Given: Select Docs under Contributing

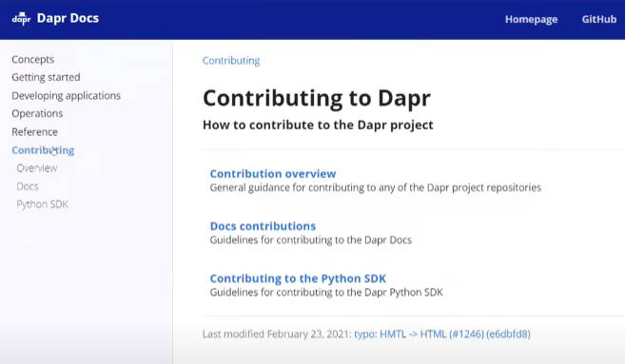Looking at the screenshot, I should pos(28,186).
